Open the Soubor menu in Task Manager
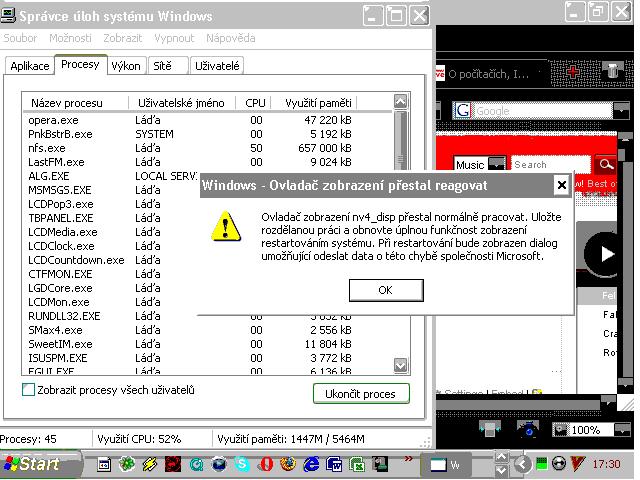 point(20,38)
